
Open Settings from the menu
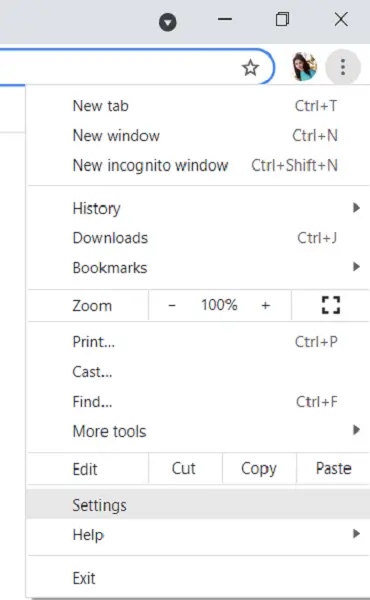click(198, 505)
